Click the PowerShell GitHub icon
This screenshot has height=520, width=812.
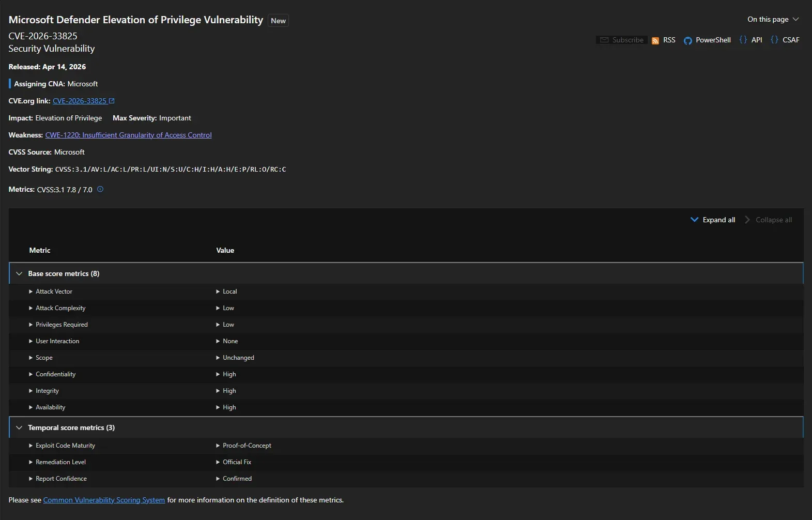click(688, 40)
